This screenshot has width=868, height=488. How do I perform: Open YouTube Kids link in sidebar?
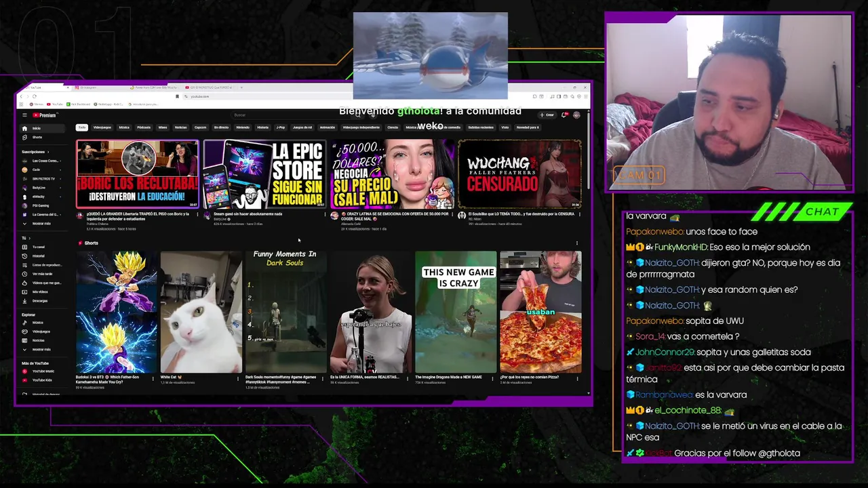coord(42,380)
